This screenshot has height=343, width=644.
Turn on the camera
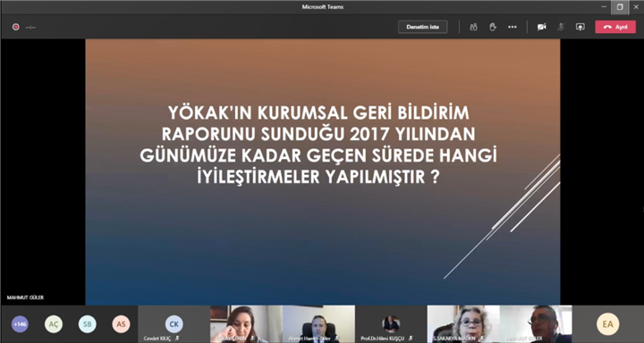pyautogui.click(x=542, y=27)
